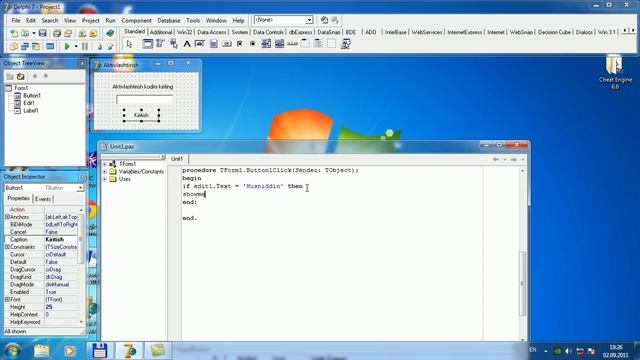Pick the Edit component in palette

pos(200,44)
